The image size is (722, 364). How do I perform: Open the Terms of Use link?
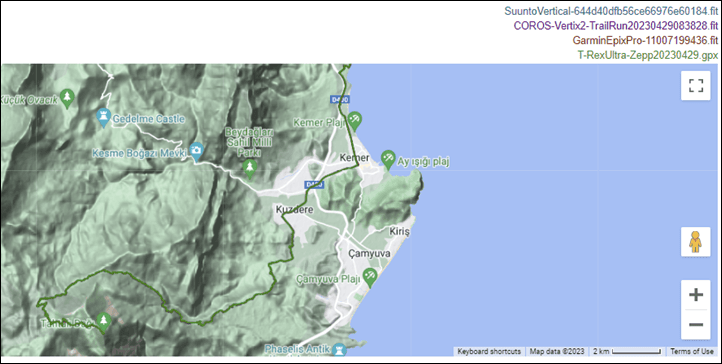click(692, 351)
